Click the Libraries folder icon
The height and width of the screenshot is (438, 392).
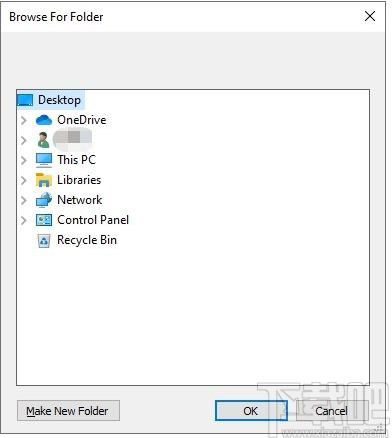click(44, 180)
